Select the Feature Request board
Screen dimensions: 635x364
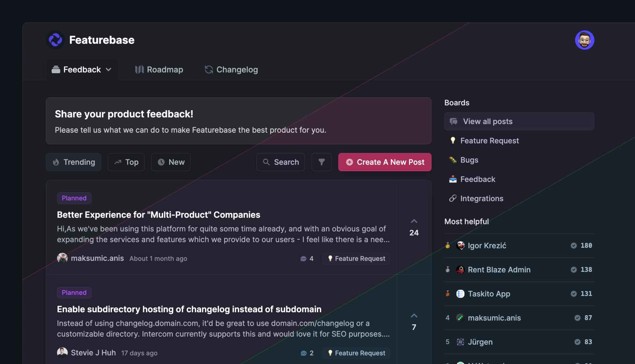[x=519, y=141]
